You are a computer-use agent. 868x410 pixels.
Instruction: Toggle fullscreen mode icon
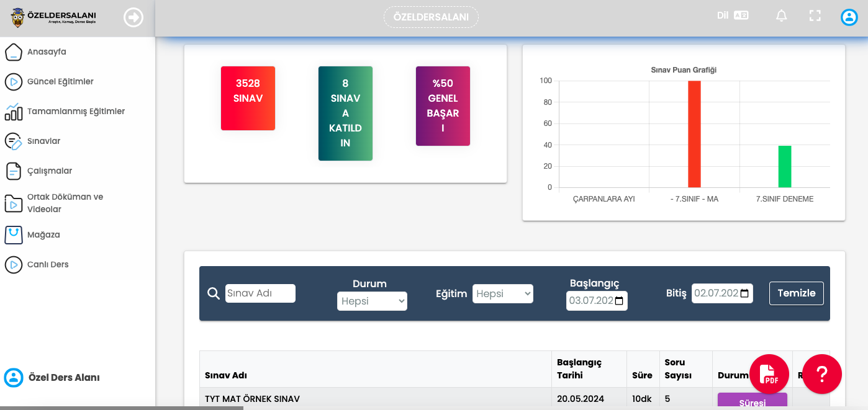click(815, 16)
